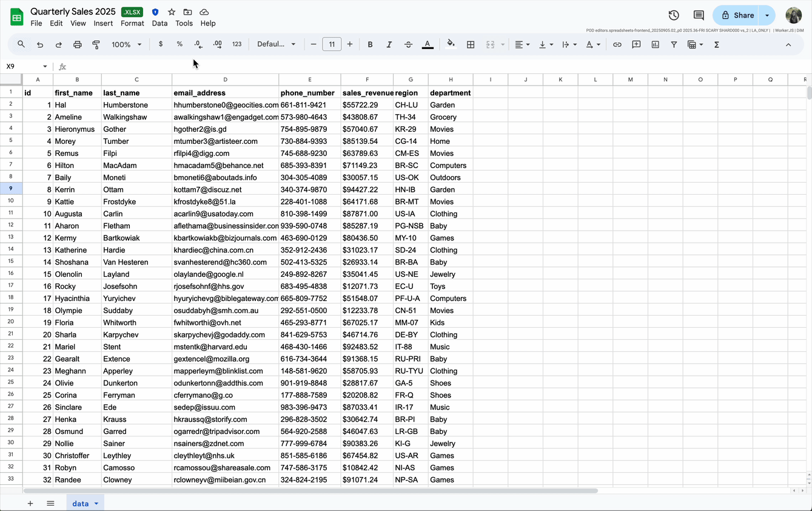Click the font size input field
The image size is (812, 511).
tap(332, 44)
